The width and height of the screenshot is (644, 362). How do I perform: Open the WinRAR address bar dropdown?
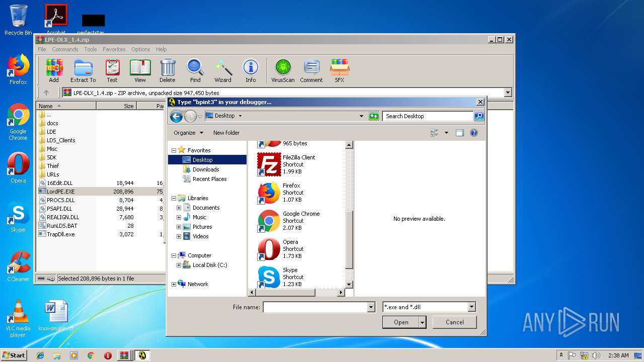pyautogui.click(x=508, y=93)
